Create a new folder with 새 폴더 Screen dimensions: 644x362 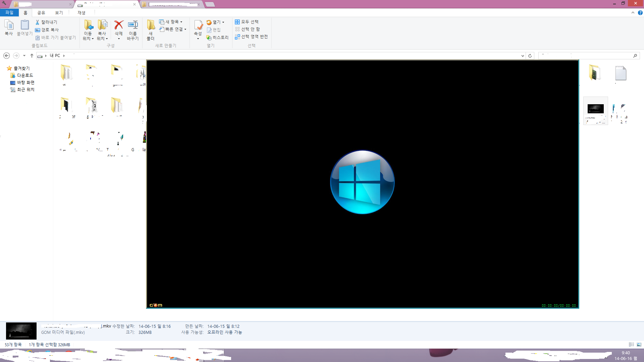click(x=151, y=30)
